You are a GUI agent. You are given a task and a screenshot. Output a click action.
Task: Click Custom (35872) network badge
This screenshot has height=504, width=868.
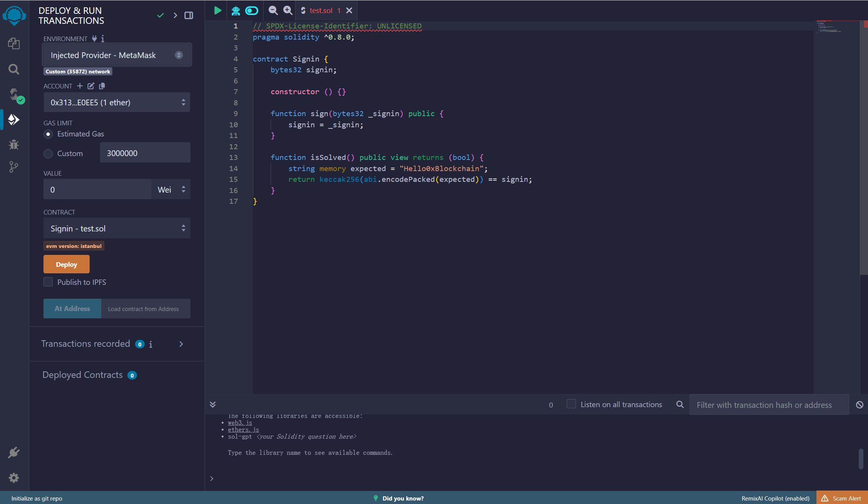click(78, 72)
